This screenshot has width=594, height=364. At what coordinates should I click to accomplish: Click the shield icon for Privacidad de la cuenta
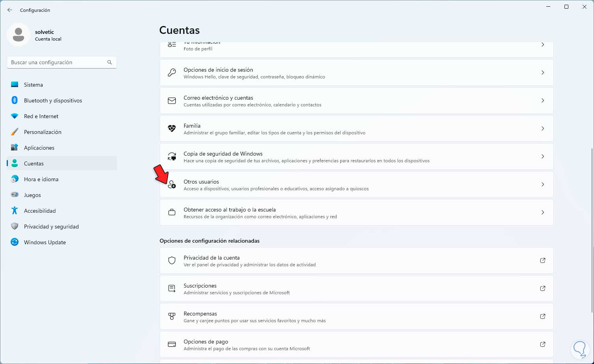click(172, 261)
